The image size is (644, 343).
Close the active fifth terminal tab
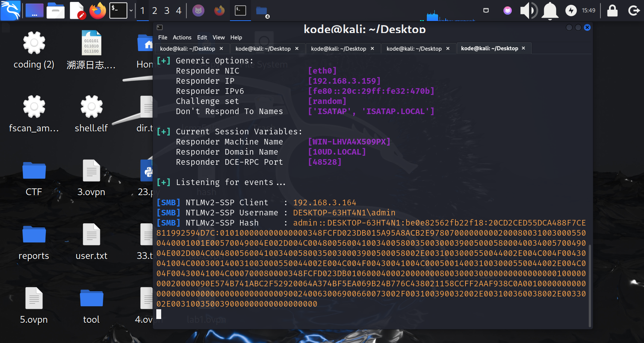pos(523,48)
